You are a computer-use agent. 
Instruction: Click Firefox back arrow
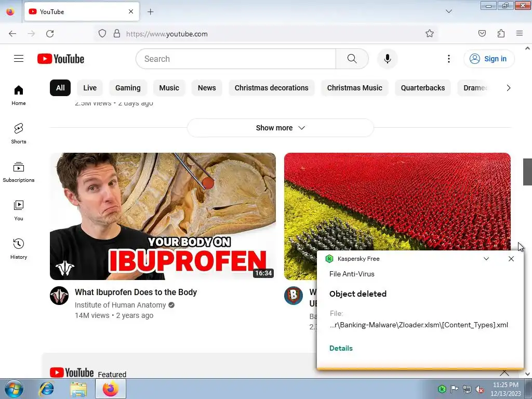coord(12,34)
